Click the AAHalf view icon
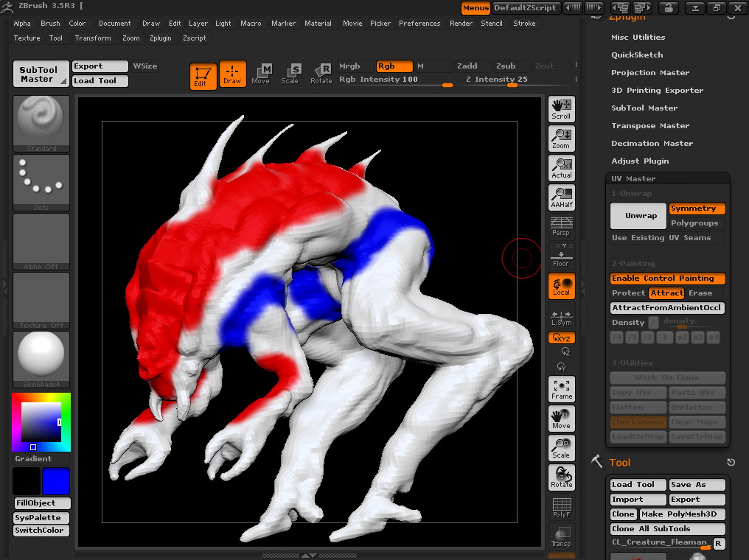Screen dimensions: 749x560 (x=561, y=197)
